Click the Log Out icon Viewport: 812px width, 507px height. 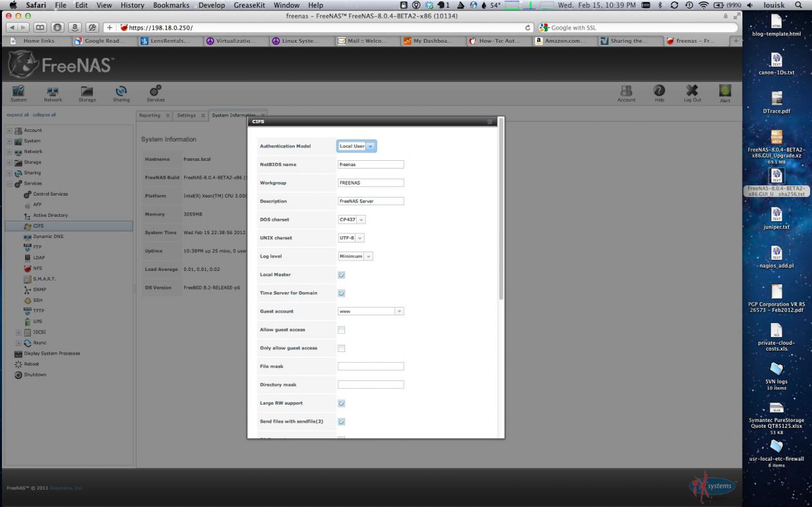click(x=692, y=93)
